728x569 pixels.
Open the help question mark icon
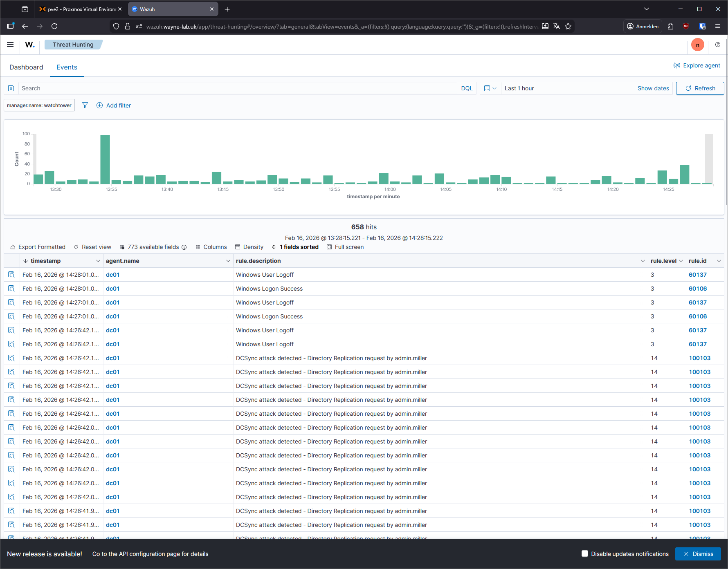click(718, 45)
